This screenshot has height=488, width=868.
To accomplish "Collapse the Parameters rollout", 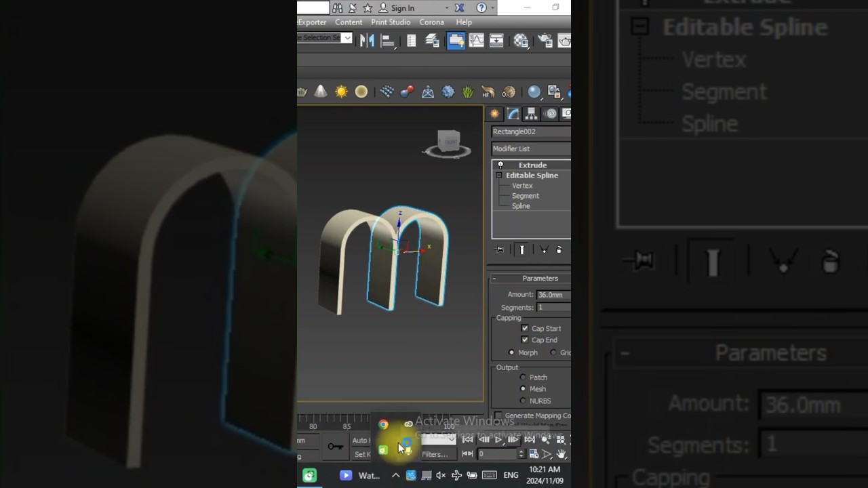I will (494, 279).
